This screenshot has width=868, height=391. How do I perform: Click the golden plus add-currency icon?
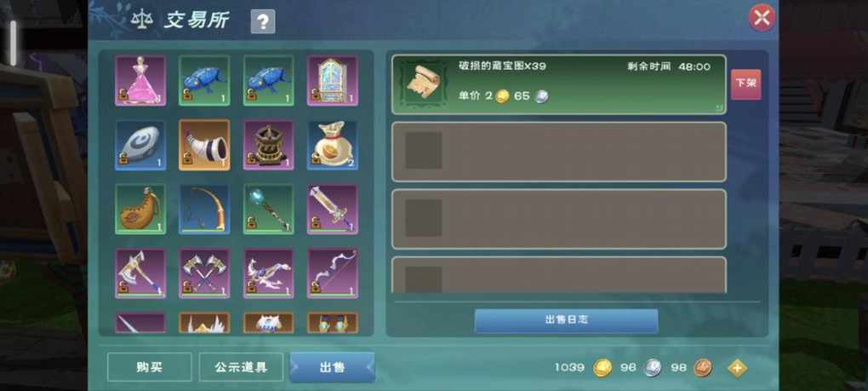pos(737,368)
